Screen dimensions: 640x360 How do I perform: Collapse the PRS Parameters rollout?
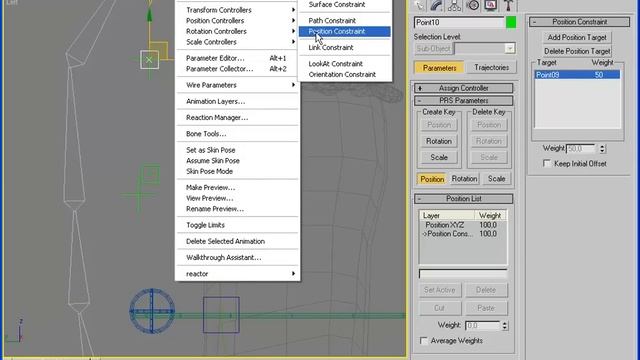463,100
